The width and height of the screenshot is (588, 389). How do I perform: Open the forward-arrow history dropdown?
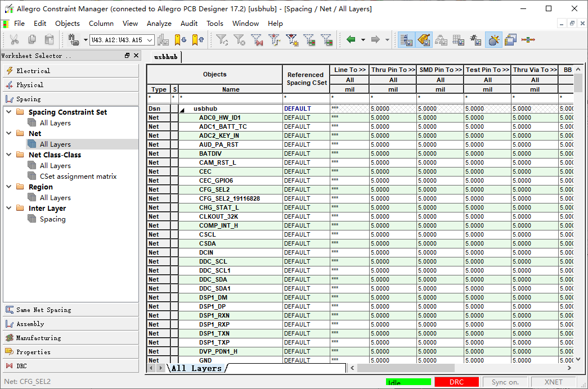tap(387, 40)
